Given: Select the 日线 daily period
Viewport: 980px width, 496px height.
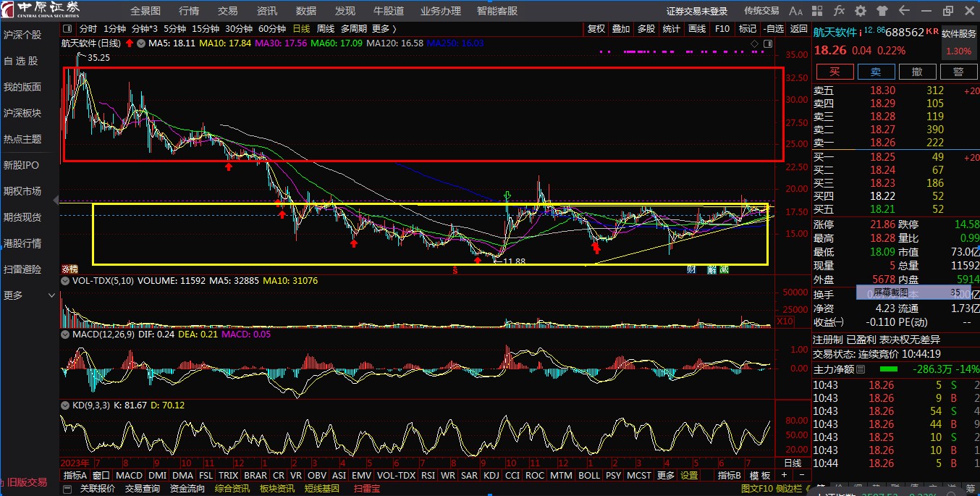Looking at the screenshot, I should click(301, 29).
